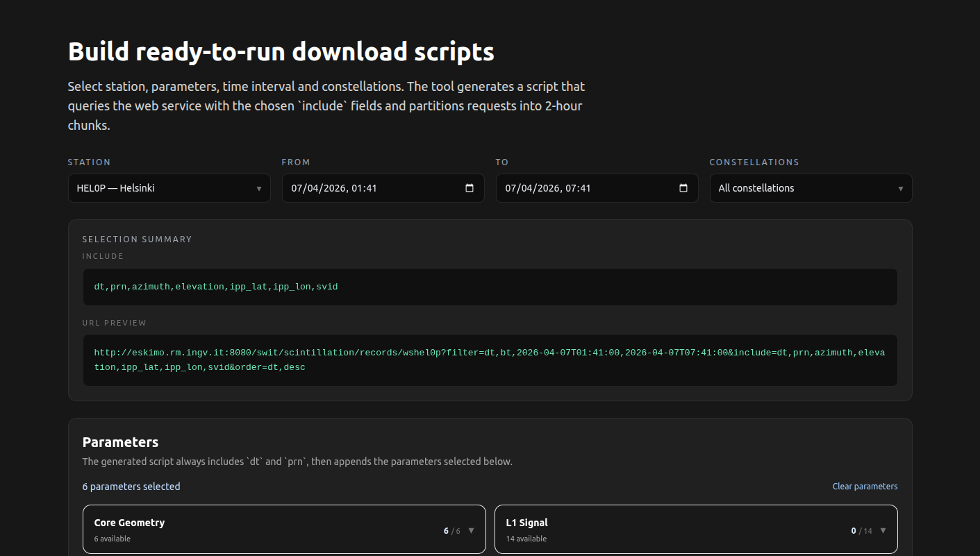Viewport: 980px width, 556px height.
Task: Click the Core Geometry counter showing 6/6
Action: (451, 530)
